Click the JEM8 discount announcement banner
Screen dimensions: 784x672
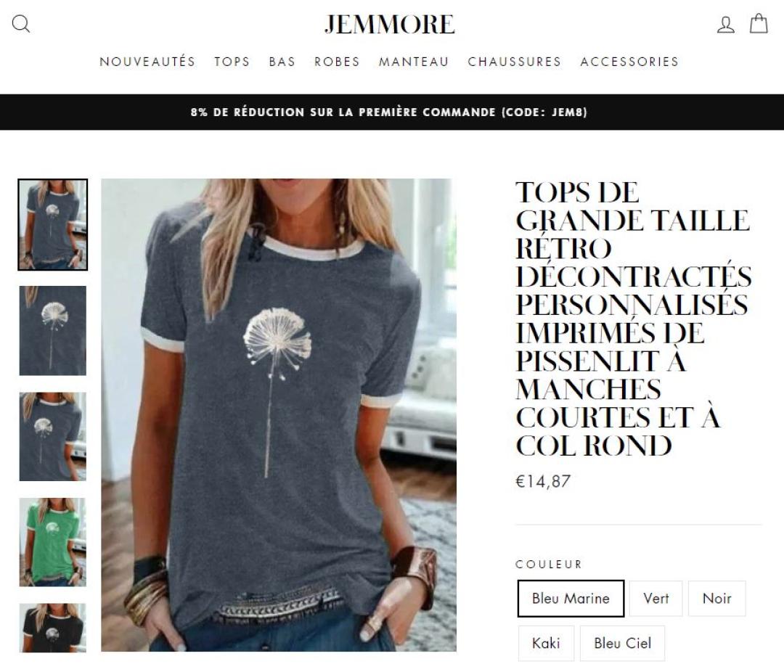[389, 112]
